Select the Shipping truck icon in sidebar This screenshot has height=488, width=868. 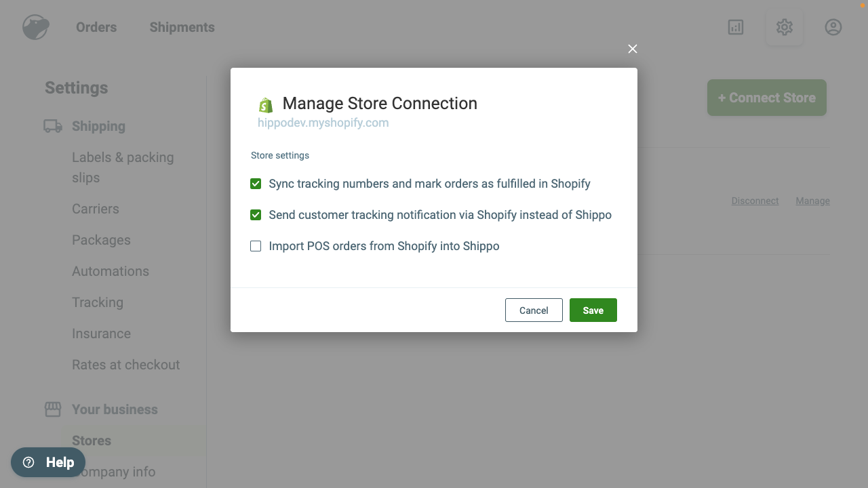pos(53,126)
